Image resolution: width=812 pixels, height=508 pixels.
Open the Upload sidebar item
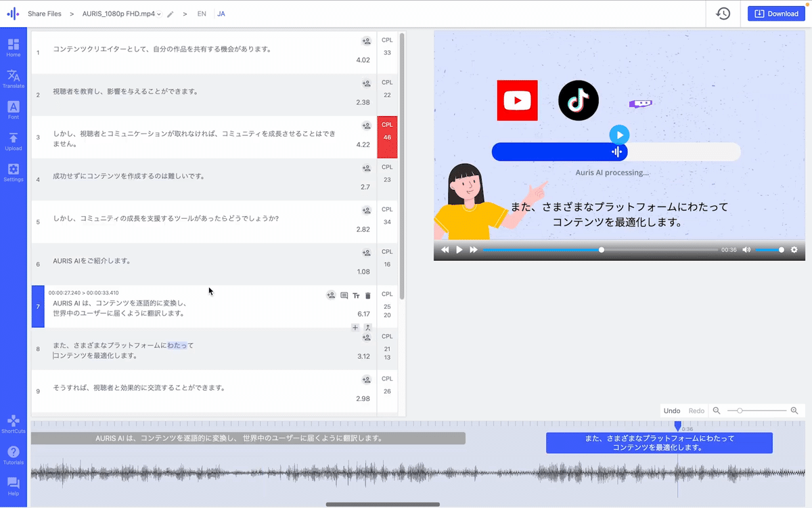14,141
